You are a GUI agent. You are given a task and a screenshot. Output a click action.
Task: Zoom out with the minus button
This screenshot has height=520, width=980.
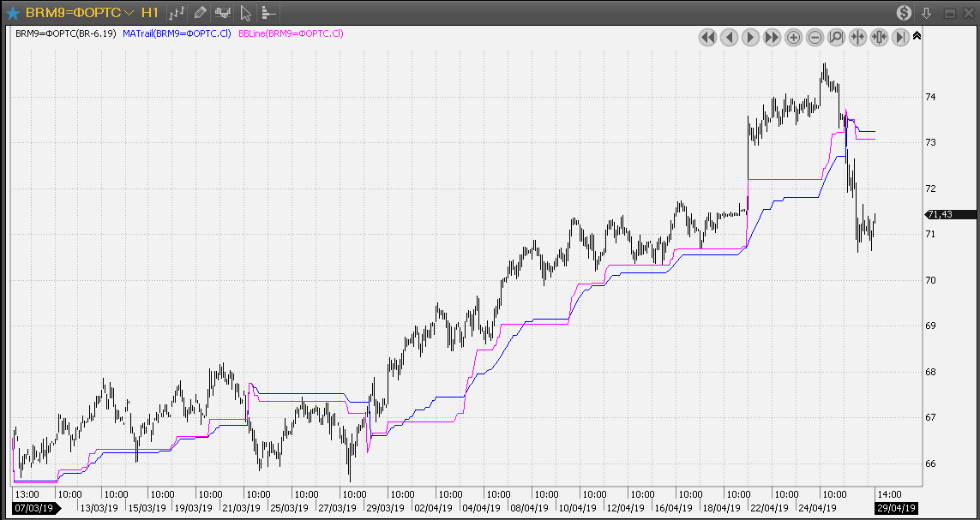(x=815, y=37)
